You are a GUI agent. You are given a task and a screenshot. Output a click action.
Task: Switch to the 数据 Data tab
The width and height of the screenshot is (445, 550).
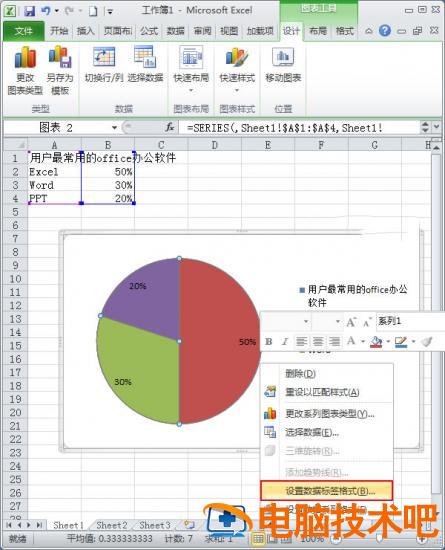tap(175, 31)
